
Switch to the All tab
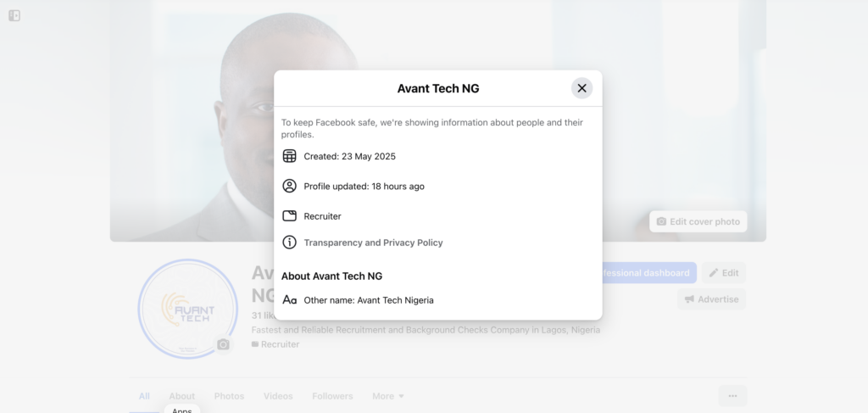144,396
